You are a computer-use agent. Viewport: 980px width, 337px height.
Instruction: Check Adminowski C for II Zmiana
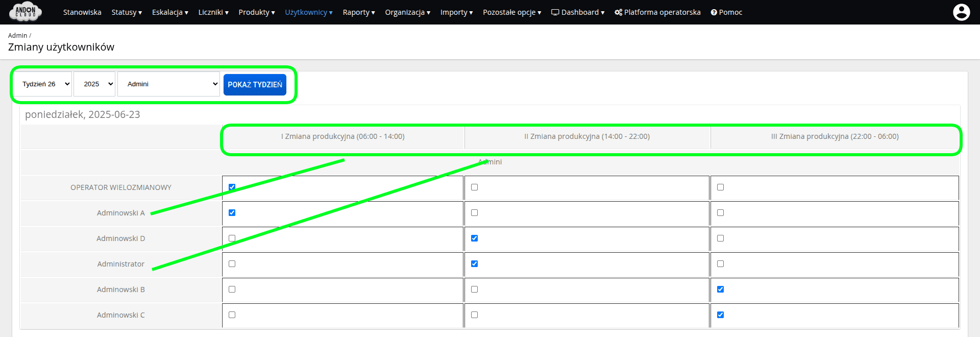pyautogui.click(x=475, y=315)
